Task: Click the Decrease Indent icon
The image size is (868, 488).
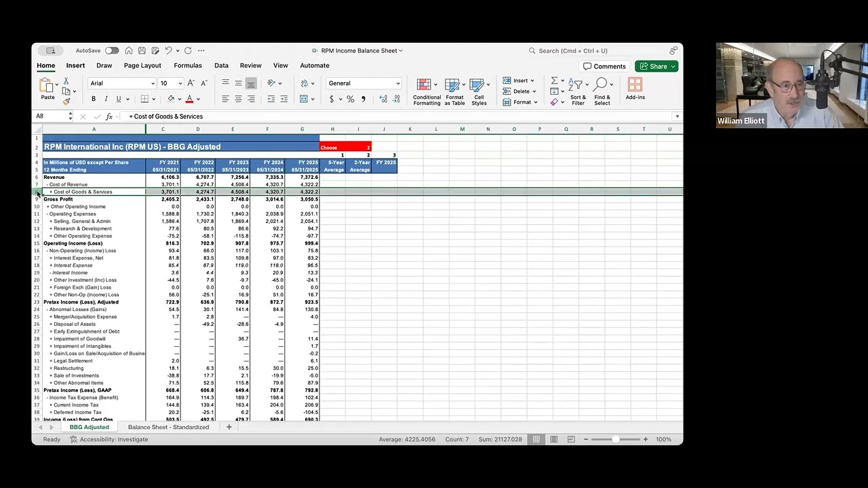Action: point(271,99)
